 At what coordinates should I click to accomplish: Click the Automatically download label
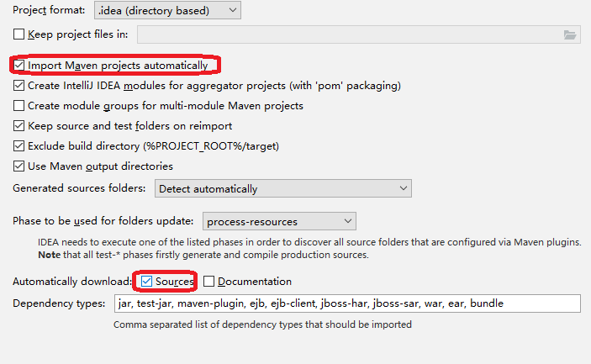point(72,282)
